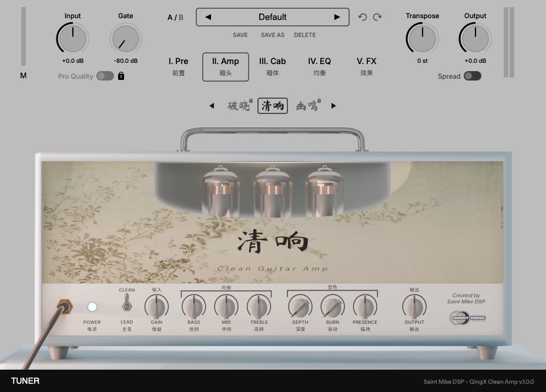Screen dimensions: 546x392
Task: Select the 清响 amp model
Action: coord(273,106)
